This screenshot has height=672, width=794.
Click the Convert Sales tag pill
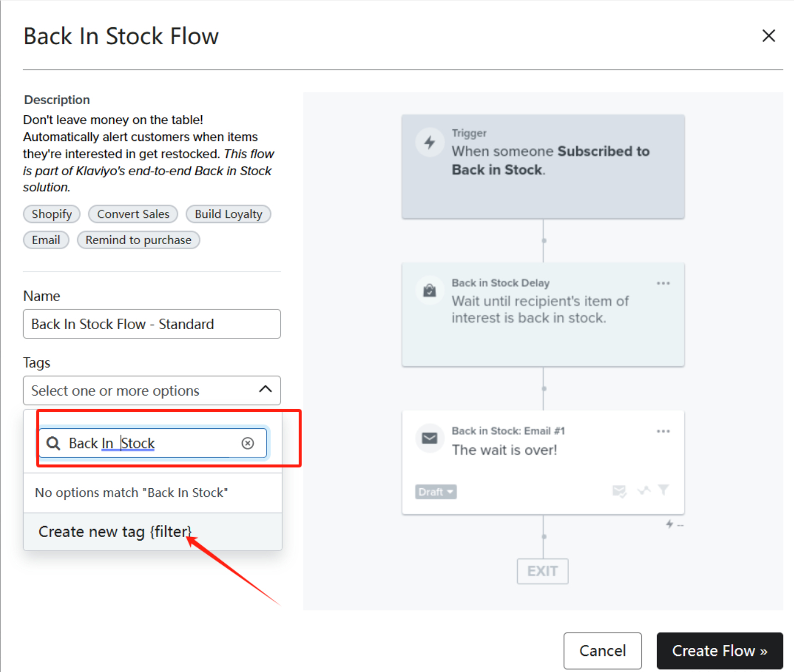click(133, 214)
